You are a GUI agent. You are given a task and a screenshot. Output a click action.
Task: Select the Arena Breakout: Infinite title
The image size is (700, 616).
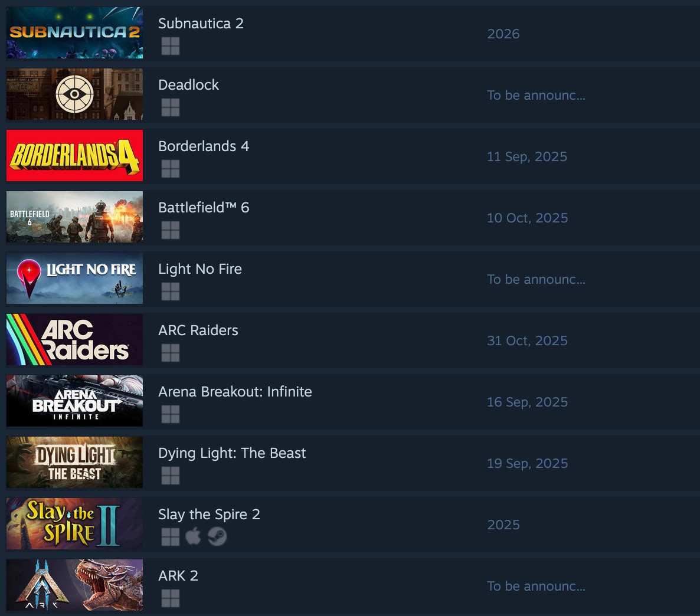pyautogui.click(x=235, y=392)
